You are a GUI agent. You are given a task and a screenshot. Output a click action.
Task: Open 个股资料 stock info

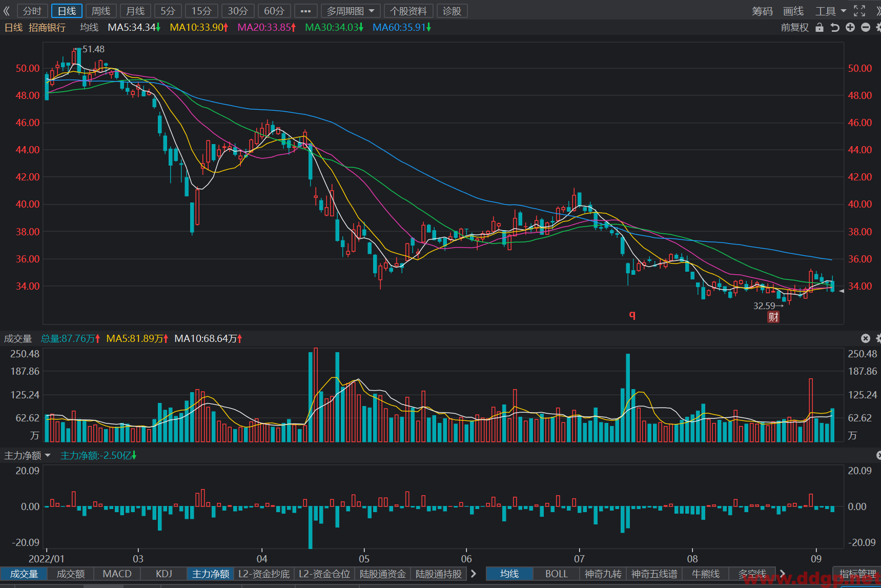click(408, 11)
